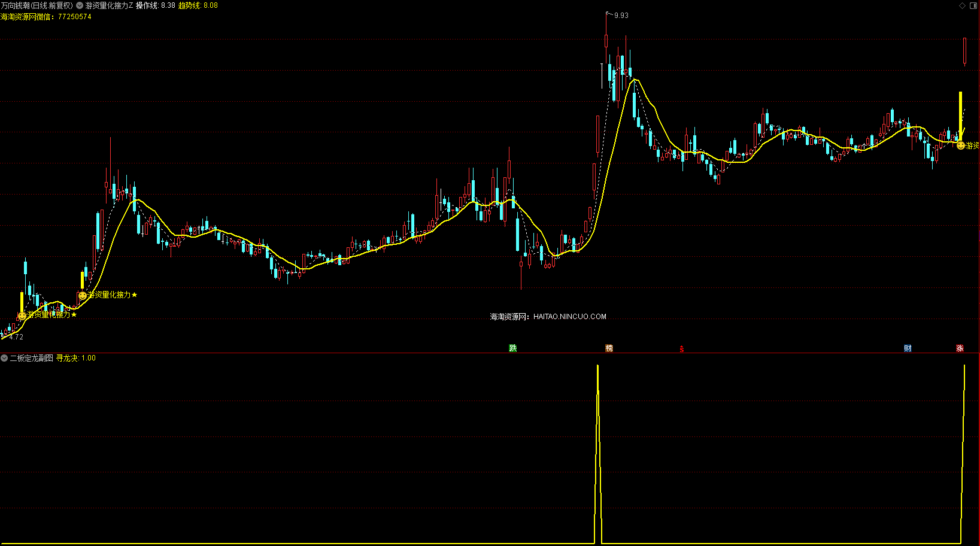Select the 游资量化接力Z indicator name
This screenshot has width=980, height=546.
[x=110, y=5]
